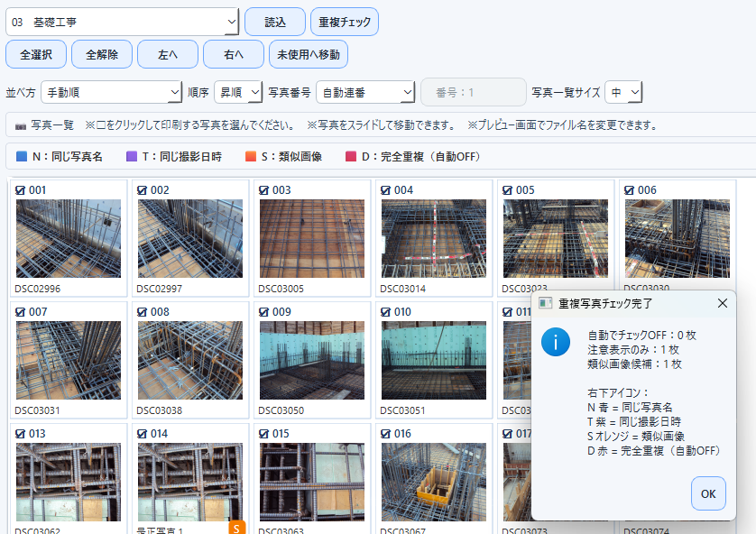Image resolution: width=756 pixels, height=534 pixels.
Task: Toggle the checkbox for photo 014
Action: pyautogui.click(x=142, y=434)
